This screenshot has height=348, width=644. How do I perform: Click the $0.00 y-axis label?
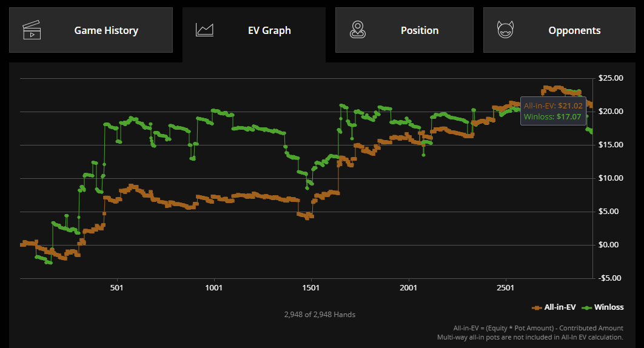(609, 245)
